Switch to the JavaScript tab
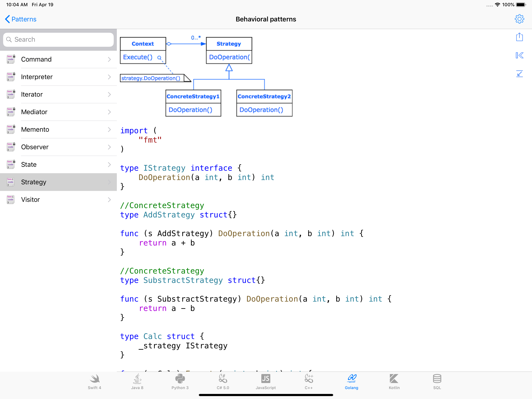 point(266,381)
